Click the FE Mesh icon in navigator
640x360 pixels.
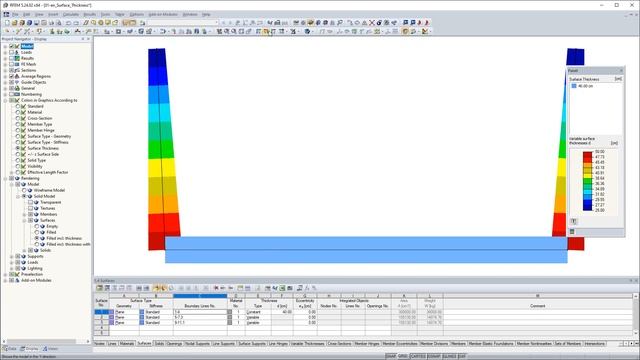[17, 64]
